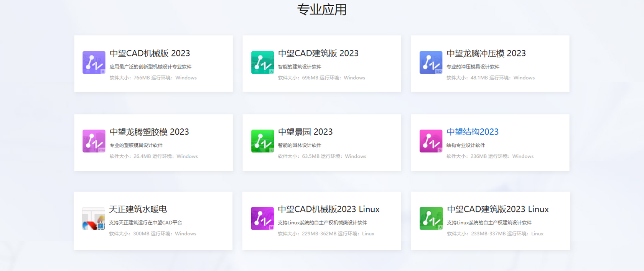The image size is (644, 271).
Task: Click the 应用最广泛的创新型机械设计专业软件 description
Action: click(150, 67)
